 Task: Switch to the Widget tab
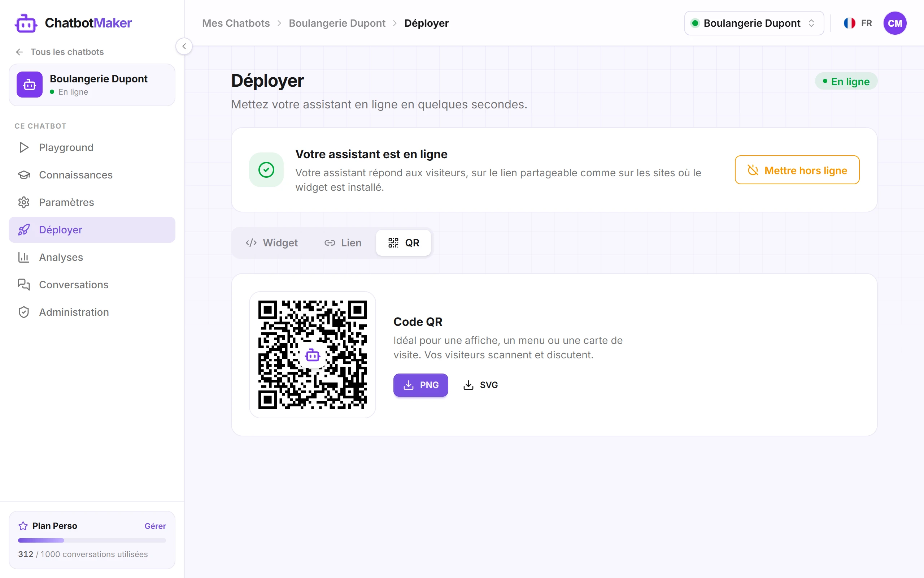[272, 243]
